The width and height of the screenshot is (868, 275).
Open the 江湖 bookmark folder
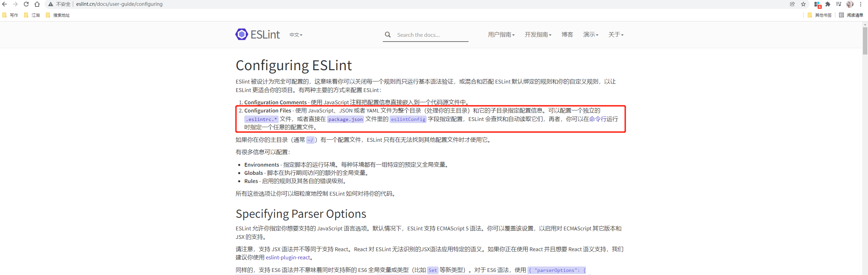[x=32, y=15]
